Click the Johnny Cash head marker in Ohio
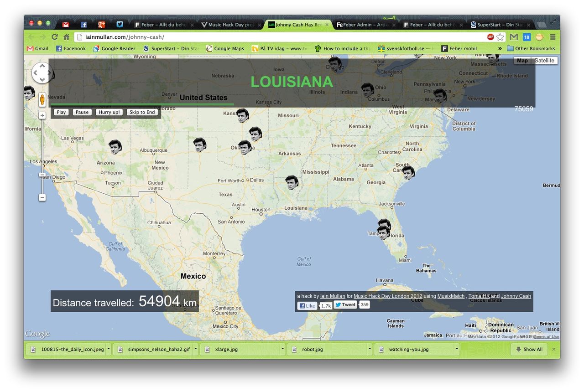 point(367,90)
